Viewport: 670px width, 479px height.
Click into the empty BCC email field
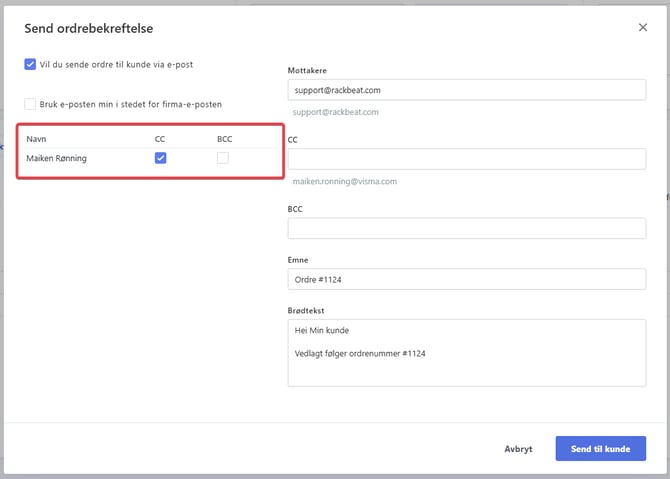tap(466, 228)
